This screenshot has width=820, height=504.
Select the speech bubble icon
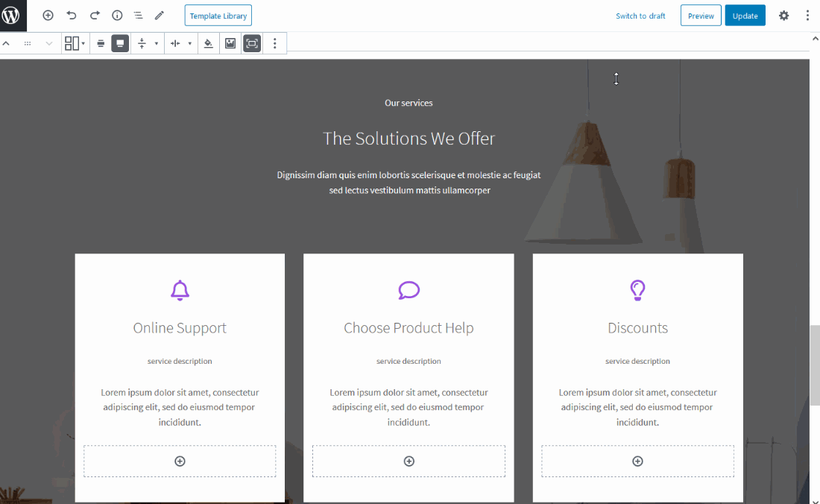coord(409,290)
